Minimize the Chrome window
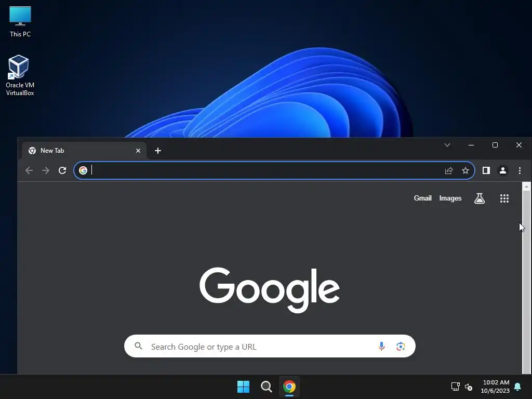 coord(471,145)
